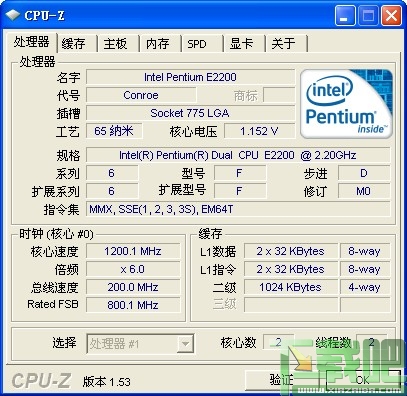This screenshot has width=407, height=396.
Task: Click the L1数据 size 2 x 32 KBytes
Action: pyautogui.click(x=291, y=251)
